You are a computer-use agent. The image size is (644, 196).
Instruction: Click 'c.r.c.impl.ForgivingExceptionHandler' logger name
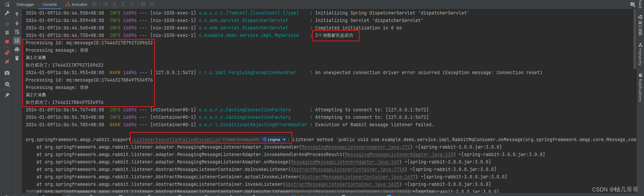(x=247, y=72)
